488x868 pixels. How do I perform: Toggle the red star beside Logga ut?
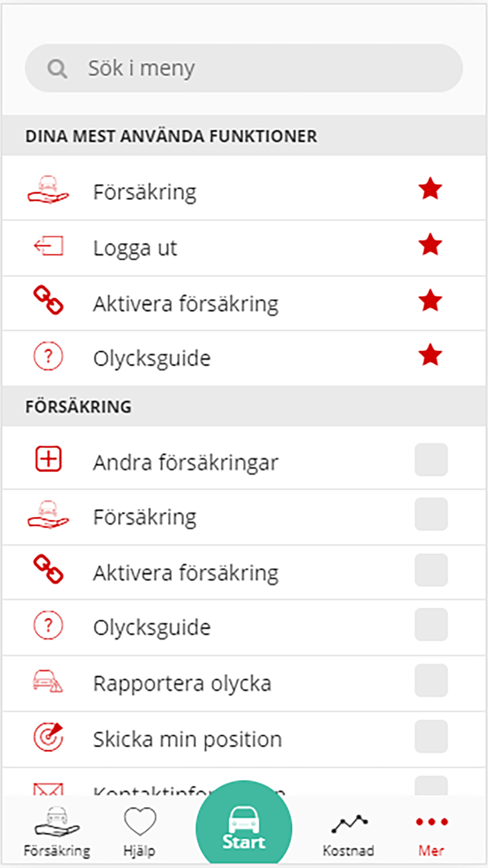(x=430, y=245)
